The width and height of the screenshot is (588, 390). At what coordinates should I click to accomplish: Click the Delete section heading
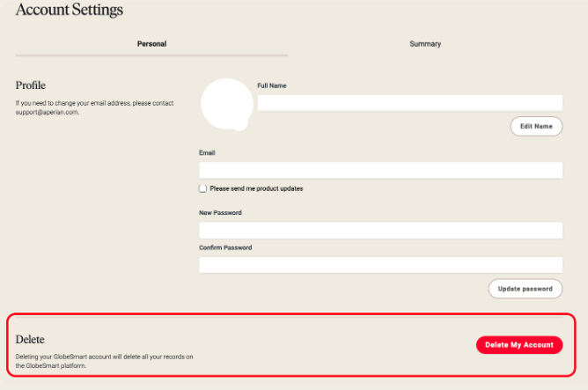[30, 339]
